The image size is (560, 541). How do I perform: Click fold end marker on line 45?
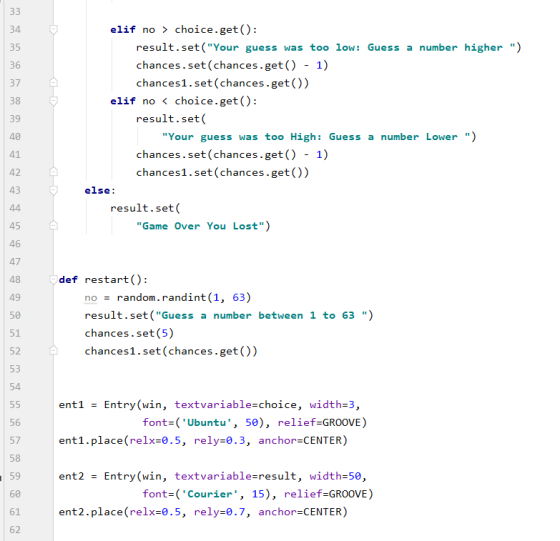53,226
